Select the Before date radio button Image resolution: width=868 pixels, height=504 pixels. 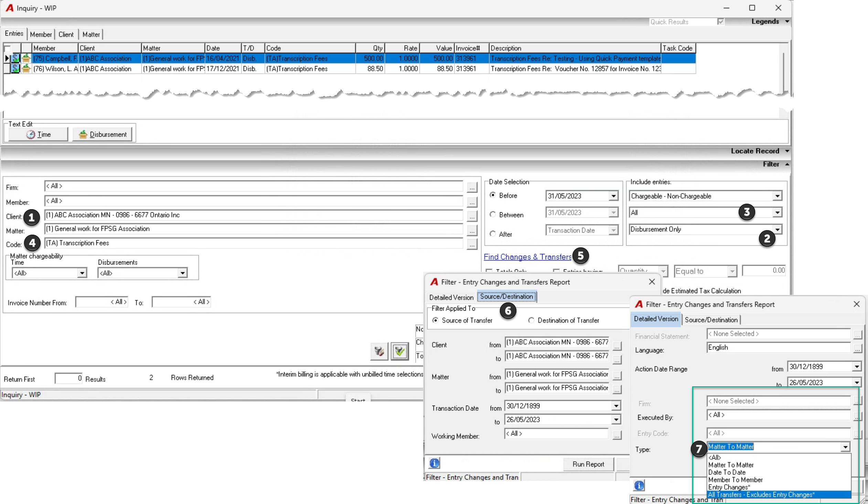pos(493,195)
